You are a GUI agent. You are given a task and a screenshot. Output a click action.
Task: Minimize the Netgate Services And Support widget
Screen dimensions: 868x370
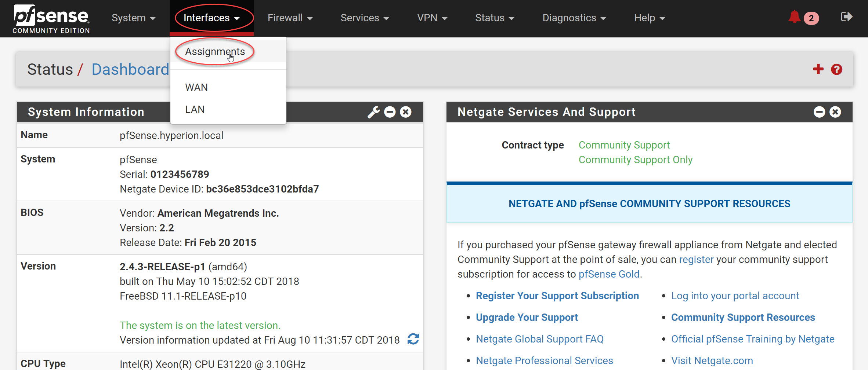[819, 112]
